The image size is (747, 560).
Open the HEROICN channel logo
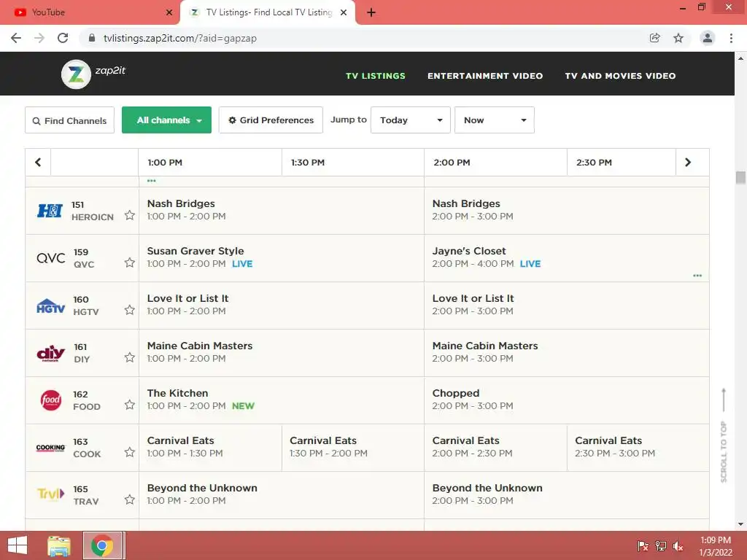coord(50,211)
